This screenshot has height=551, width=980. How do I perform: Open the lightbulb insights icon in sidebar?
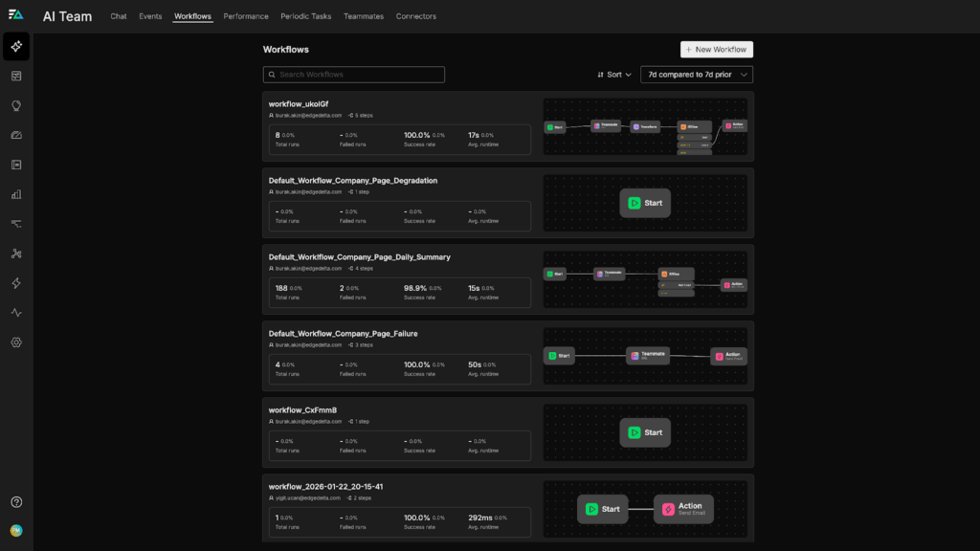pos(16,105)
